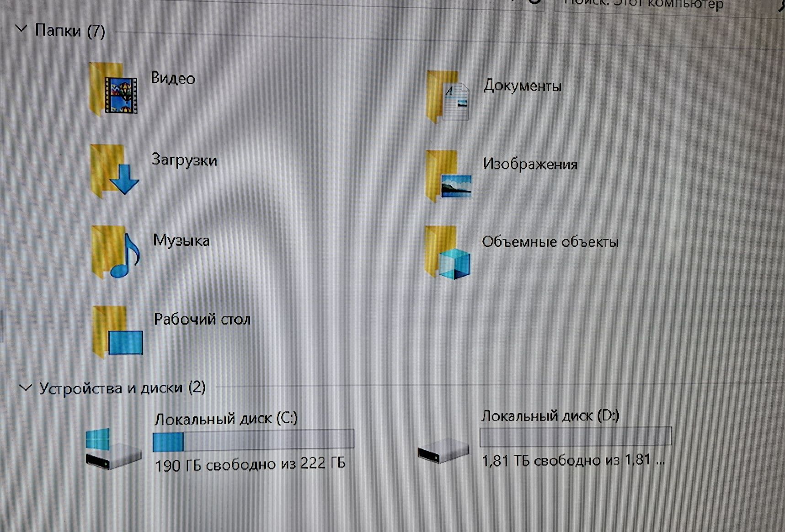Select the Рабочий стол folder icon
785x532 pixels.
click(x=117, y=332)
